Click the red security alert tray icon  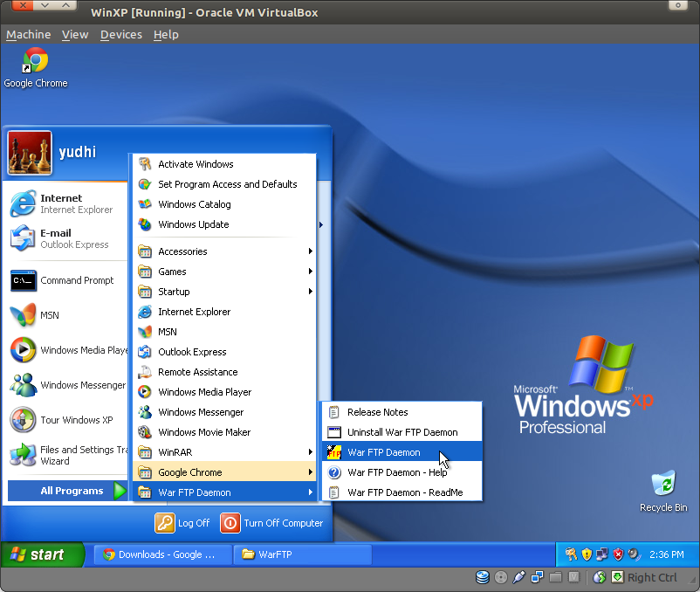click(618, 554)
